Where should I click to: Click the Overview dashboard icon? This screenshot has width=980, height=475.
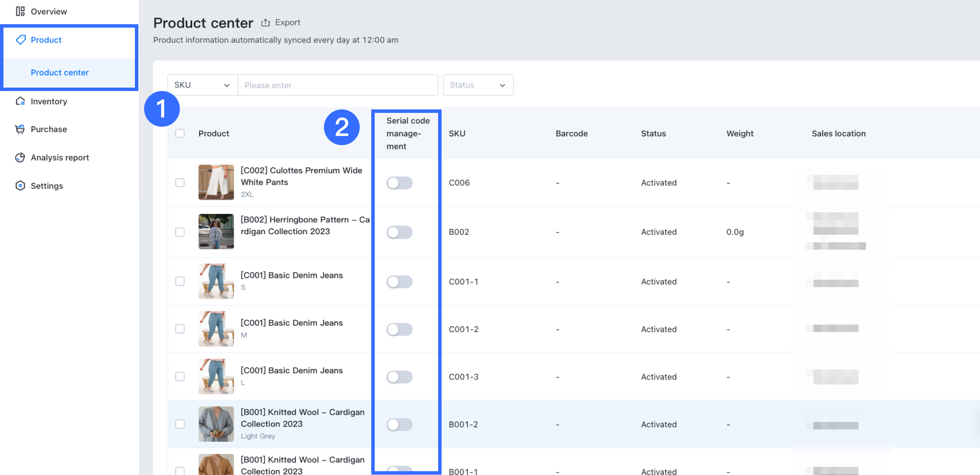pyautogui.click(x=20, y=12)
